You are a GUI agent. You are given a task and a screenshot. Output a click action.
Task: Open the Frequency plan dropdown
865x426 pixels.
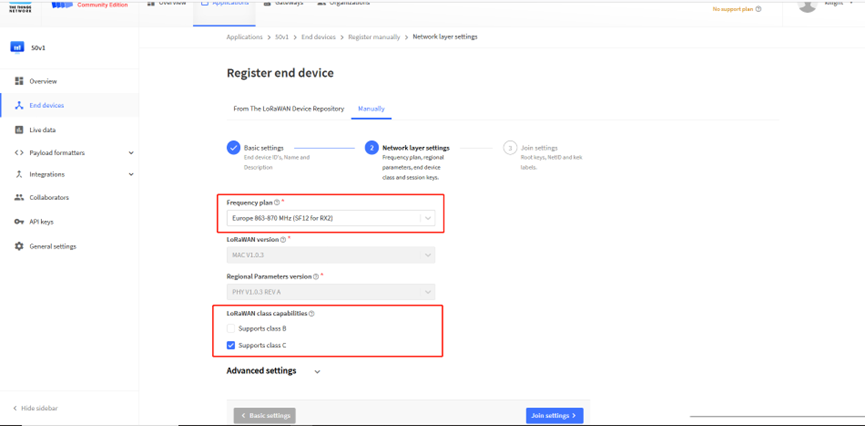pos(331,219)
